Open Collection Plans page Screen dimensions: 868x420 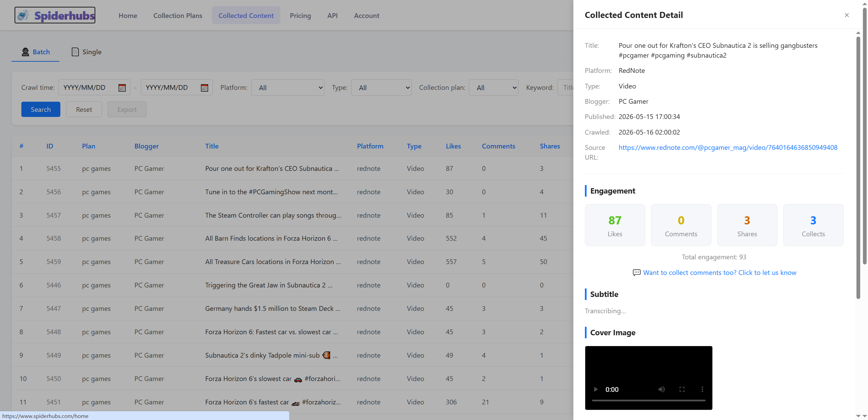[x=178, y=15]
